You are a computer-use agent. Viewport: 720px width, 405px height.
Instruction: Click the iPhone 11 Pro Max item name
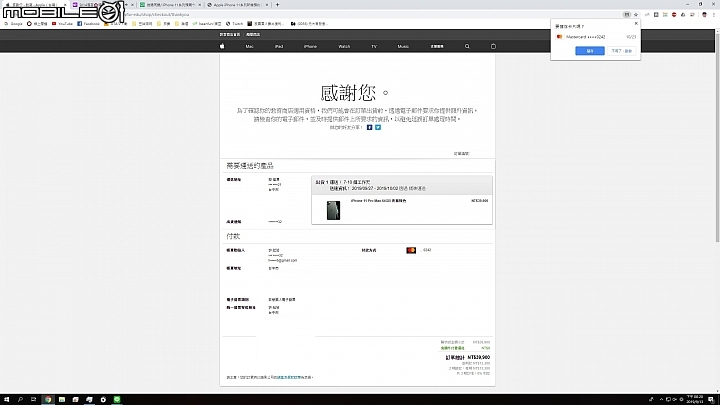pyautogui.click(x=378, y=201)
